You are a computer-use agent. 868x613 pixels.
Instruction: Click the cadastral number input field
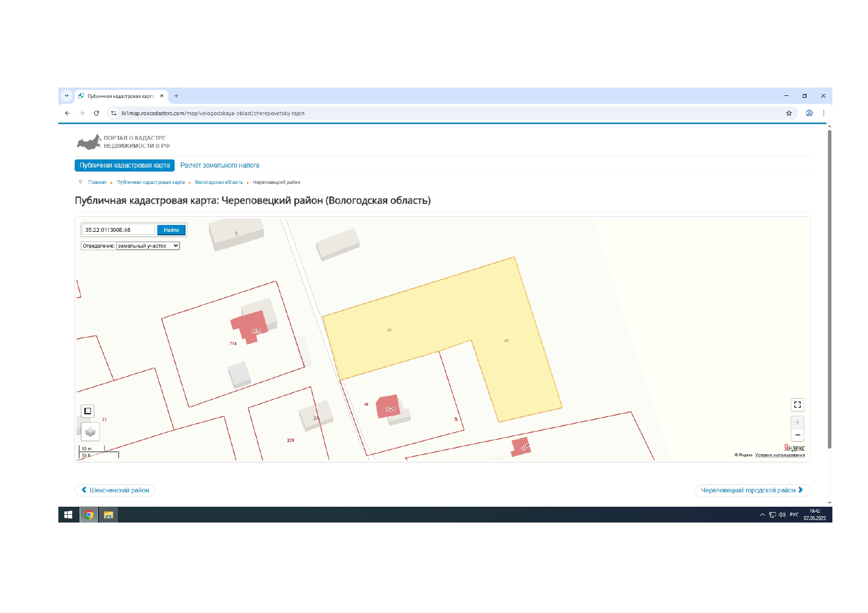point(118,230)
